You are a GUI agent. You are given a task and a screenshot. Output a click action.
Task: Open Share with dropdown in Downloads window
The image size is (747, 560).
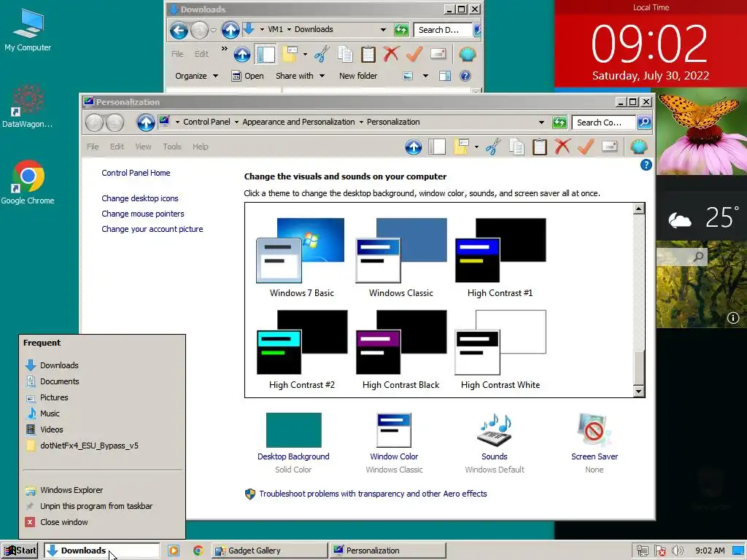[x=300, y=76]
